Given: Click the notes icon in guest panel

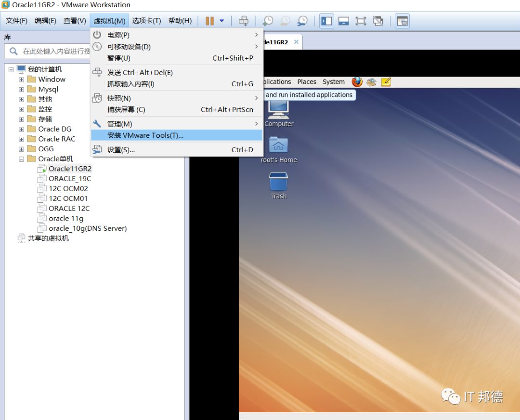Looking at the screenshot, I should 386,81.
